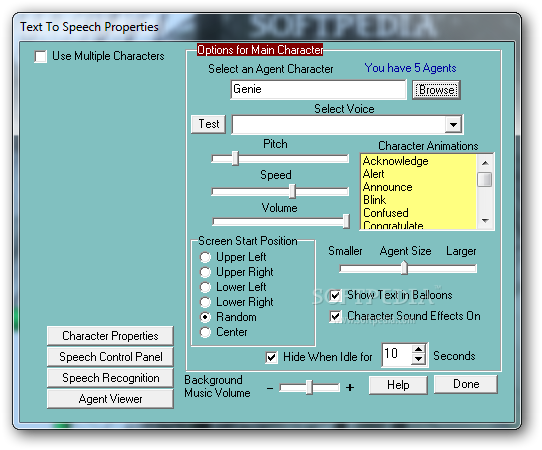This screenshot has height=450, width=542.
Task: Click the Help button
Action: tap(398, 385)
